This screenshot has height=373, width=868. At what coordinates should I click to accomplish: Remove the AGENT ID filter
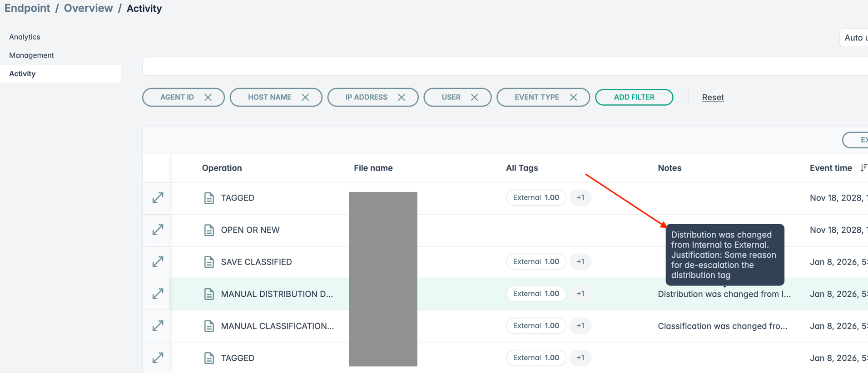(x=208, y=98)
